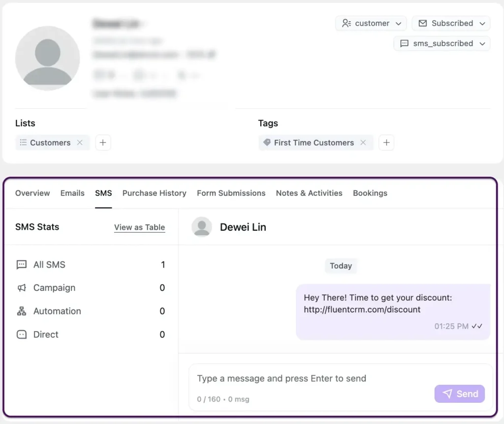Open the customer type dropdown
The image size is (504, 424).
pos(398,23)
